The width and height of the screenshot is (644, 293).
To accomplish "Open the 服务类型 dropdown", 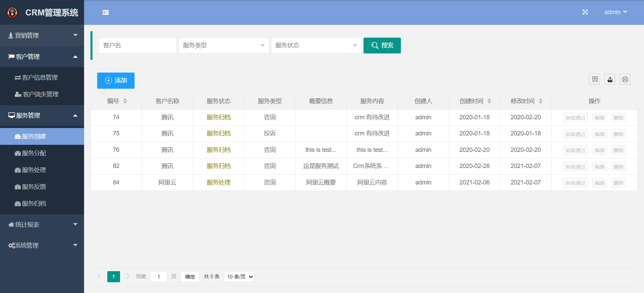I will (224, 45).
